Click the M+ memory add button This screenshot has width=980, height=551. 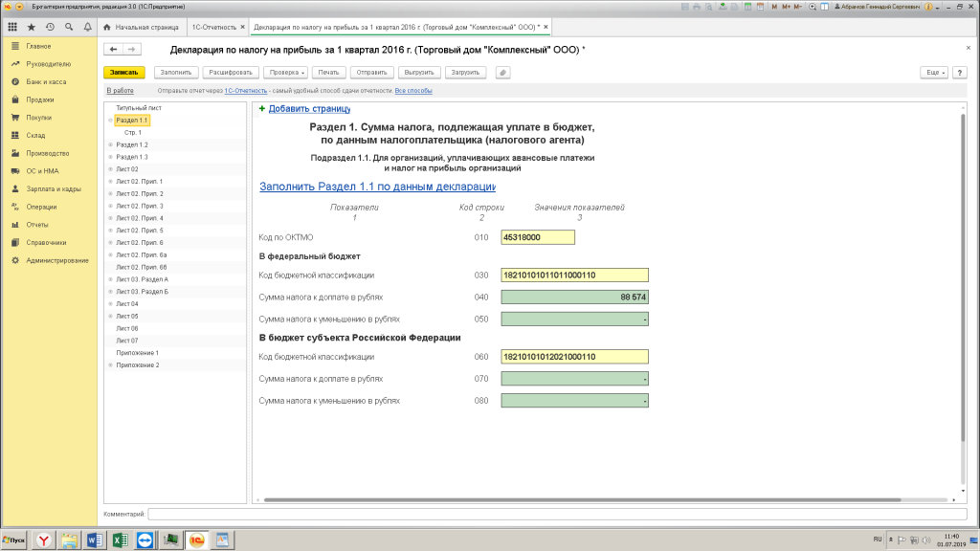[x=786, y=7]
